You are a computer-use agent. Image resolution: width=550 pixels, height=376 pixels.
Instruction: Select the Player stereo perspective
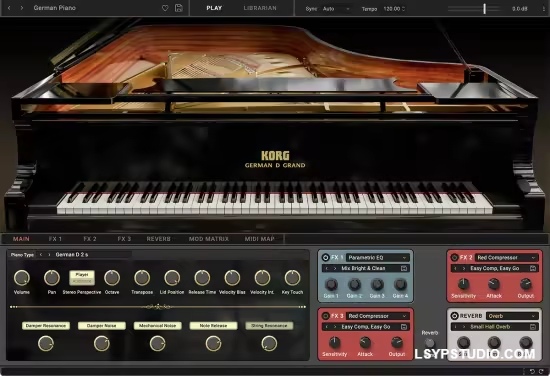click(x=82, y=275)
